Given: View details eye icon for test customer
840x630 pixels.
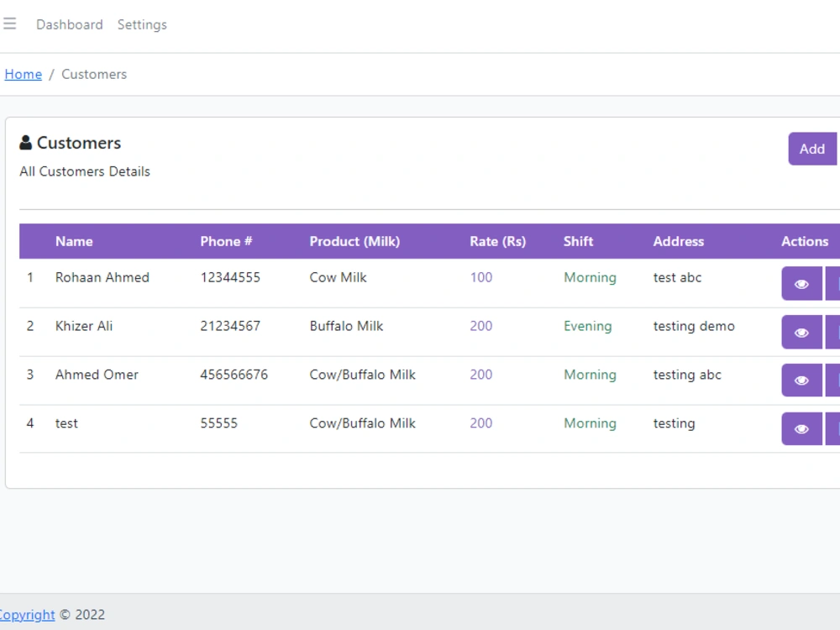Looking at the screenshot, I should pyautogui.click(x=801, y=428).
